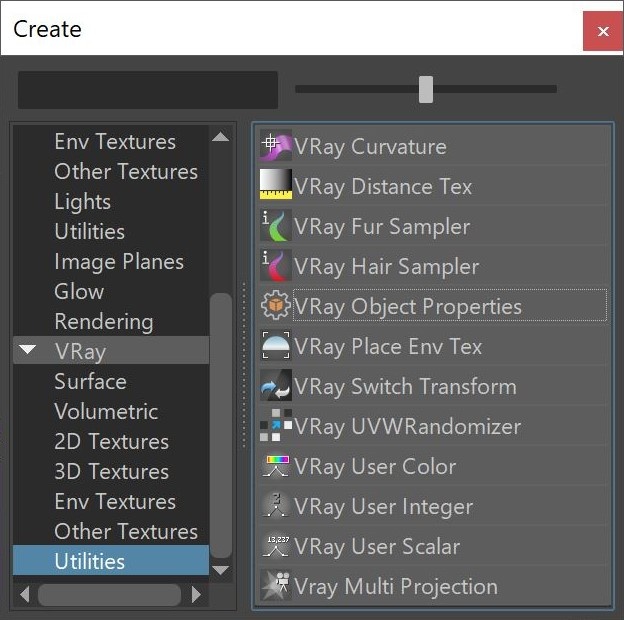Select the VRay User Color icon
Viewport: 624px width, 620px height.
click(275, 466)
